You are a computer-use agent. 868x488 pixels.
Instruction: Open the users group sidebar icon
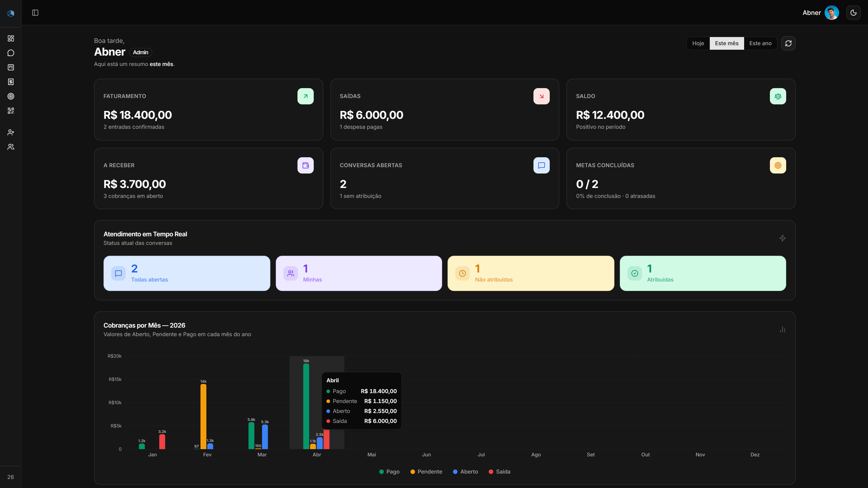tap(11, 147)
